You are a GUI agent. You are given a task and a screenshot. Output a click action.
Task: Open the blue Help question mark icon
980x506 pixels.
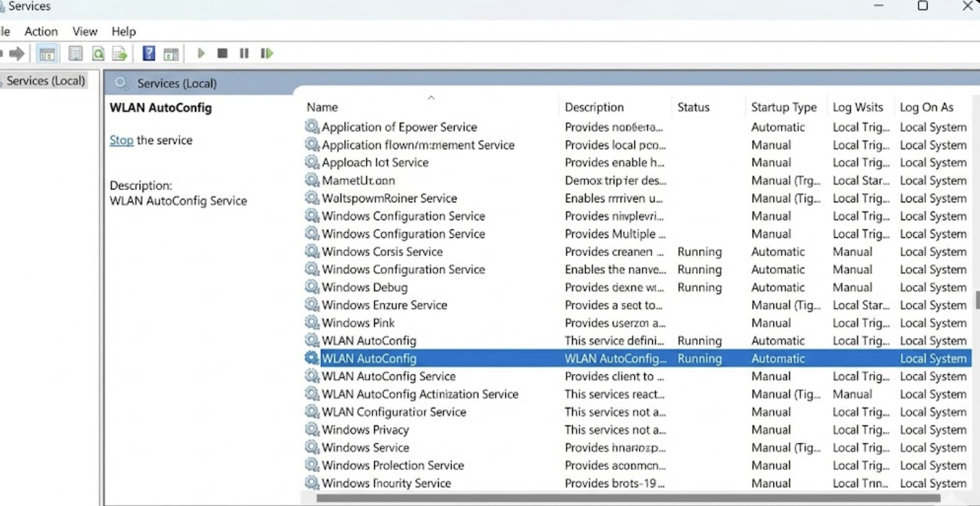click(x=149, y=54)
